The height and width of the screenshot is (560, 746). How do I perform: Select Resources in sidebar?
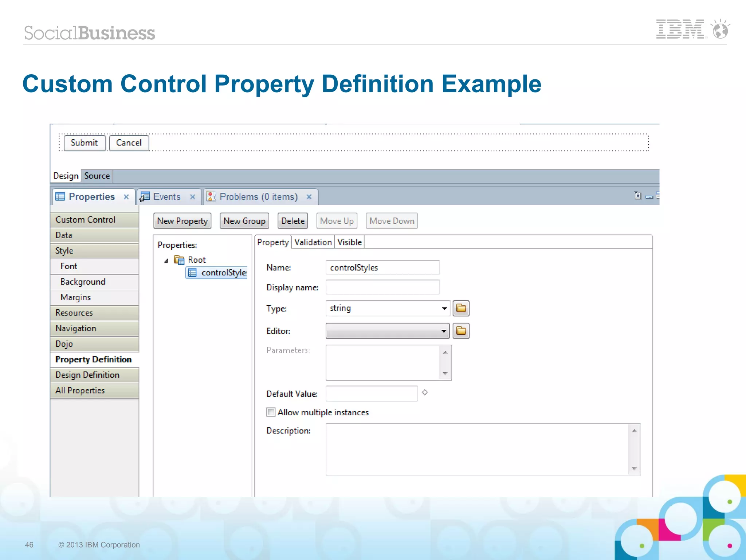coord(95,313)
